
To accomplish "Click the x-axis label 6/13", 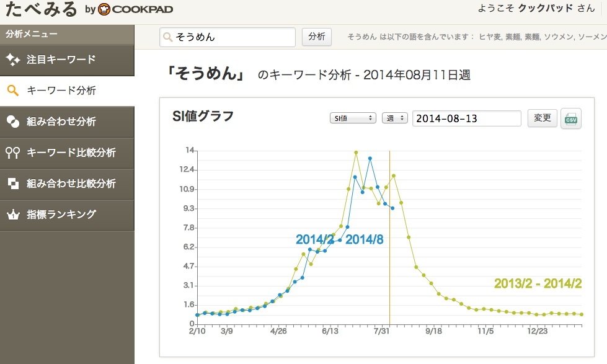I will 330,332.
